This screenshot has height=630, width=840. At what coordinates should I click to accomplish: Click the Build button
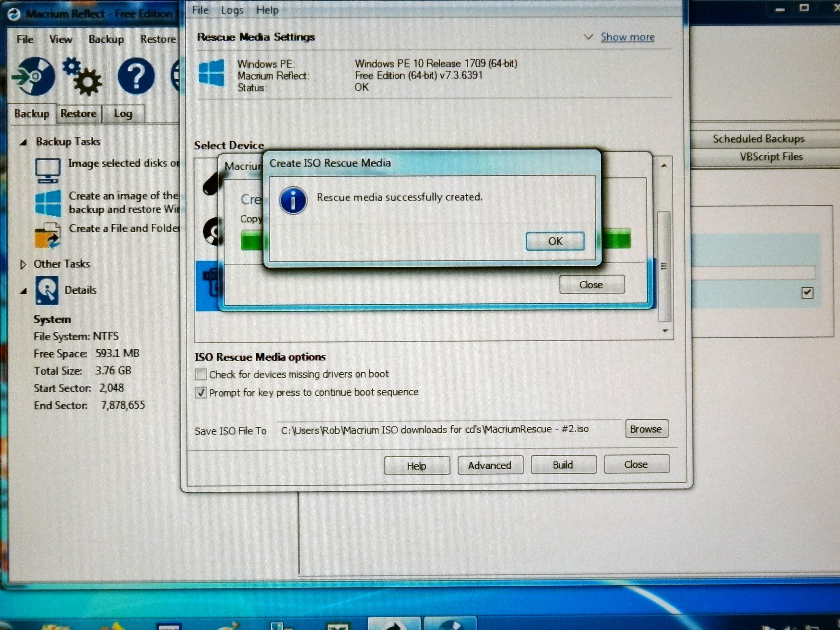(x=563, y=464)
